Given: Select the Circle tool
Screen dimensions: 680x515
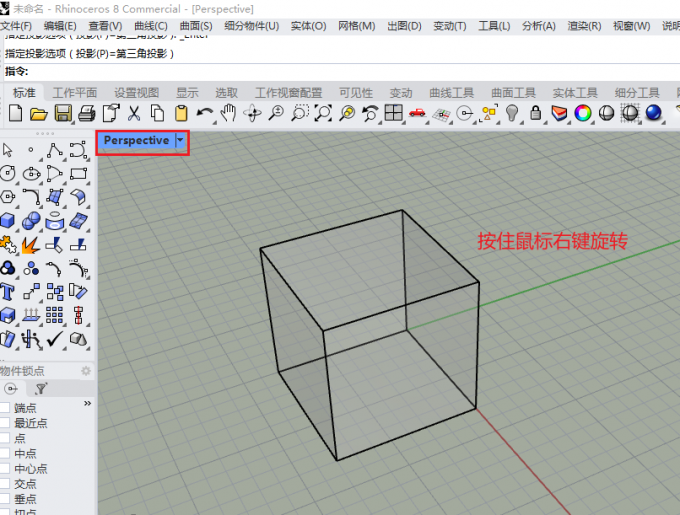Looking at the screenshot, I should tap(8, 173).
